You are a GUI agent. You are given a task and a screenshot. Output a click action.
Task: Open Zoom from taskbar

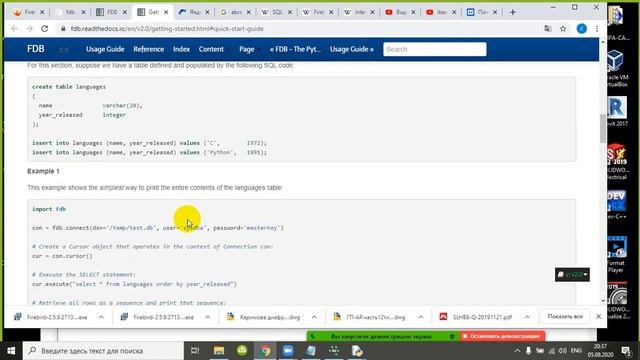pyautogui.click(x=288, y=351)
